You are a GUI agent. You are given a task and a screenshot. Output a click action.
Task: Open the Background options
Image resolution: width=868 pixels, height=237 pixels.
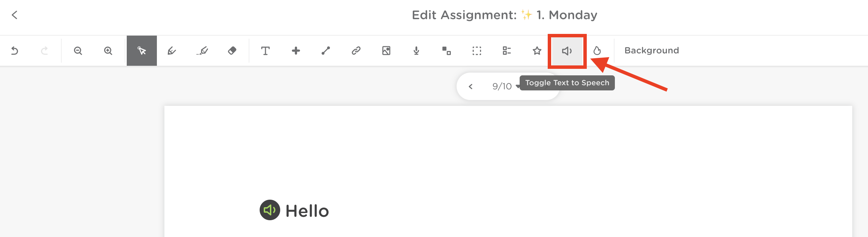652,51
